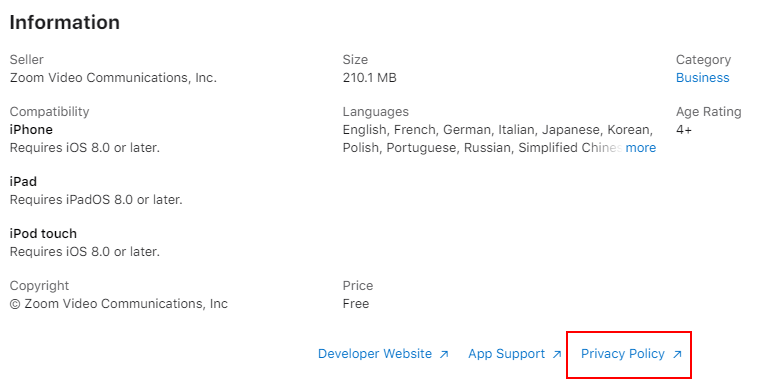Click the Developer Website arrow icon
Viewport: 777px width, 389px height.
pyautogui.click(x=444, y=354)
